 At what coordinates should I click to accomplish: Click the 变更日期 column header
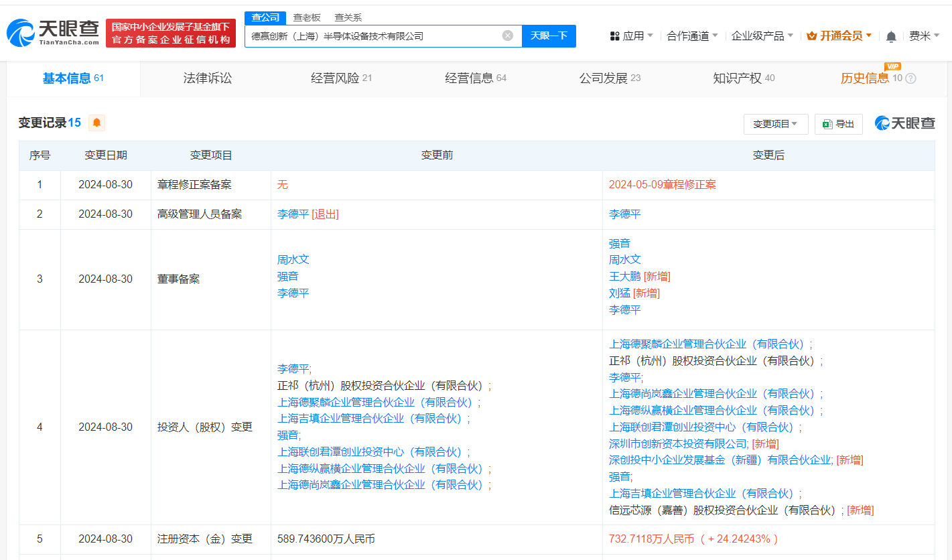(x=106, y=155)
